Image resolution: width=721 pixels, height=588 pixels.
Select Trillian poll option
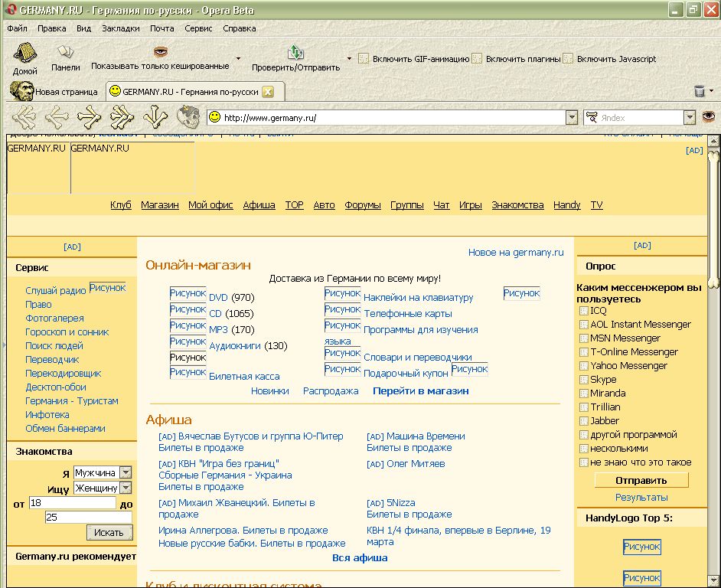583,407
